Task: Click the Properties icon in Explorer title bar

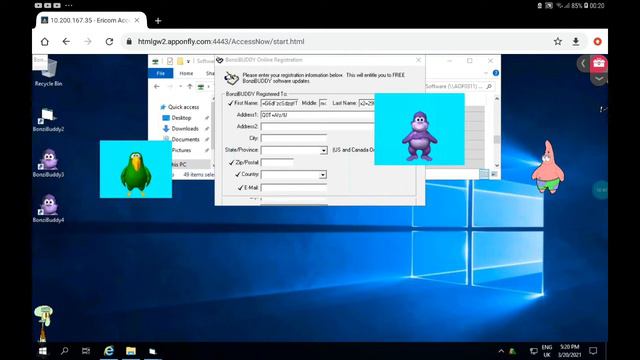Action: click(170, 61)
